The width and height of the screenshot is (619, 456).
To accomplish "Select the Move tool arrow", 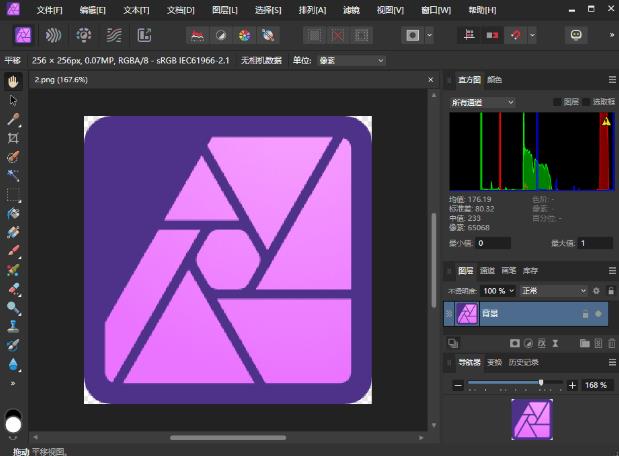I will click(x=13, y=100).
